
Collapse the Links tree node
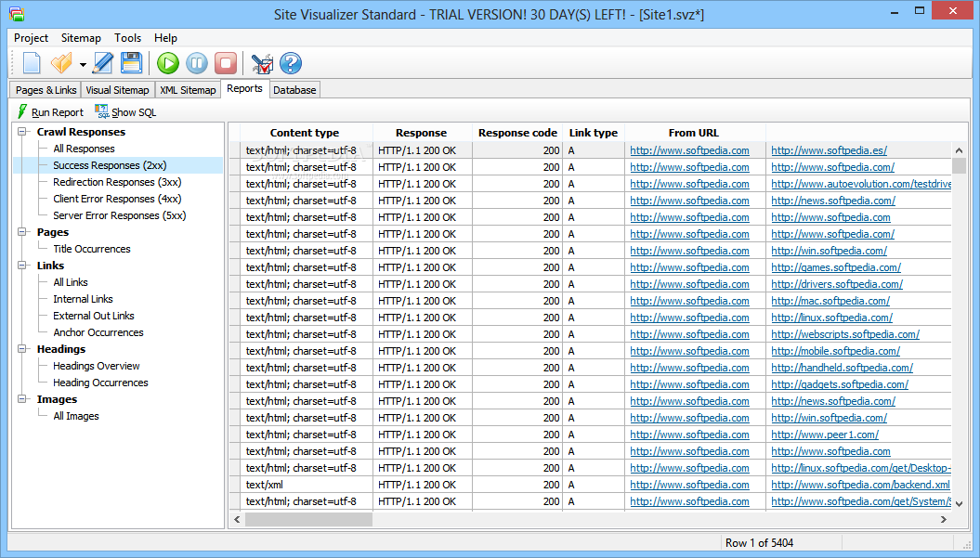pos(22,266)
